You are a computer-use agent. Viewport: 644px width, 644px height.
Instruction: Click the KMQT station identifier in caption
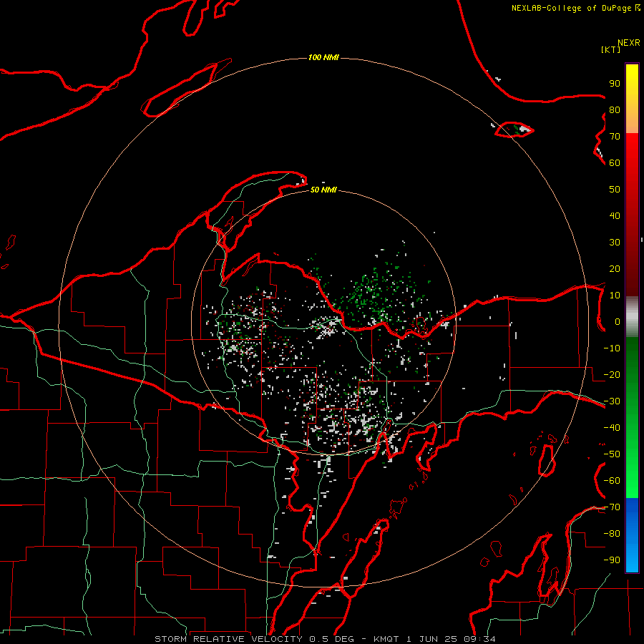tap(388, 639)
